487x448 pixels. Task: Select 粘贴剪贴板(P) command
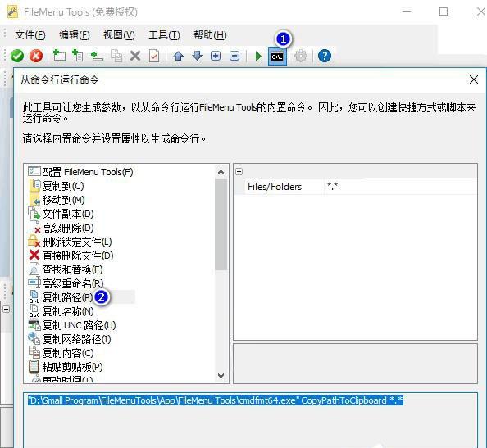[x=66, y=367]
